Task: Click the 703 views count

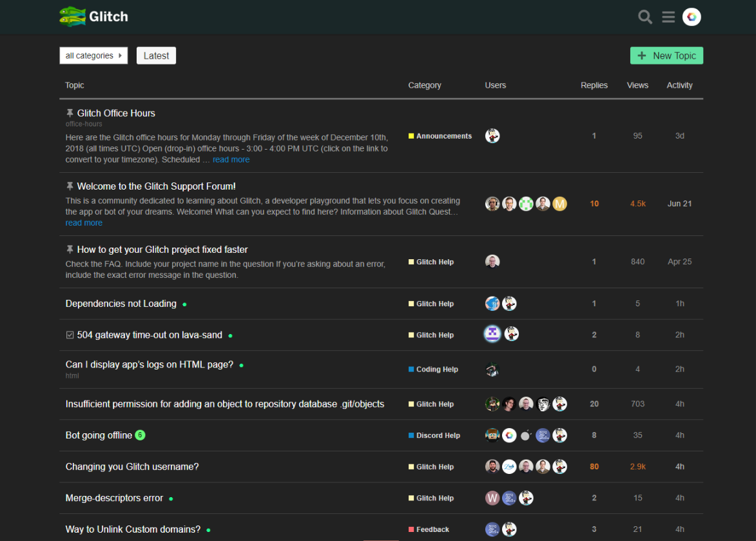Action: click(x=637, y=404)
